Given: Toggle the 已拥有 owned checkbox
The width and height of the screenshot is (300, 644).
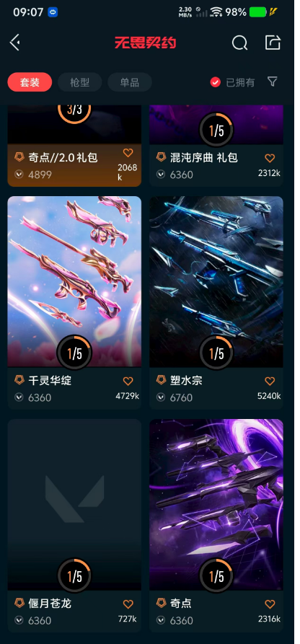Looking at the screenshot, I should pos(216,82).
